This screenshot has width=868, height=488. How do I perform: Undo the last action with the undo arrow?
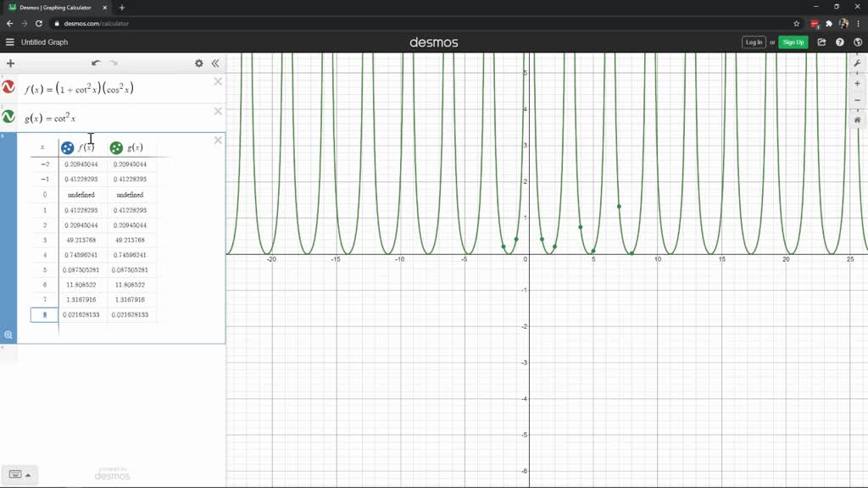[x=94, y=63]
